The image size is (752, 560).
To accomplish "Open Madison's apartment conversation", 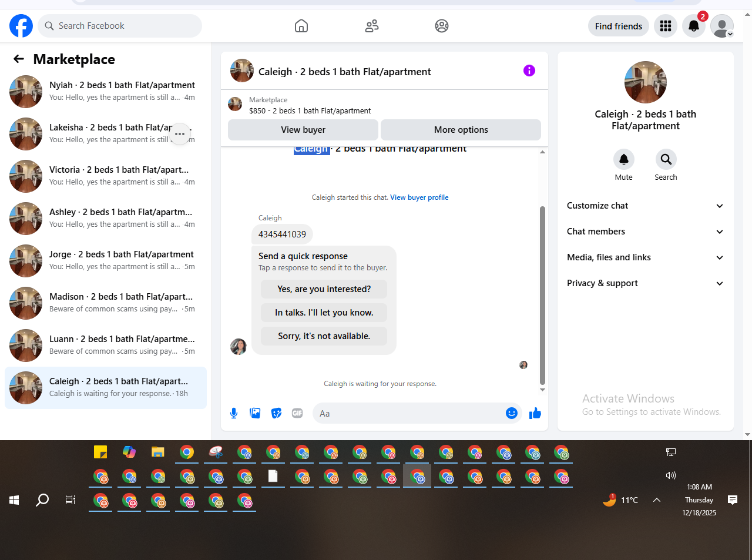I will (x=106, y=303).
